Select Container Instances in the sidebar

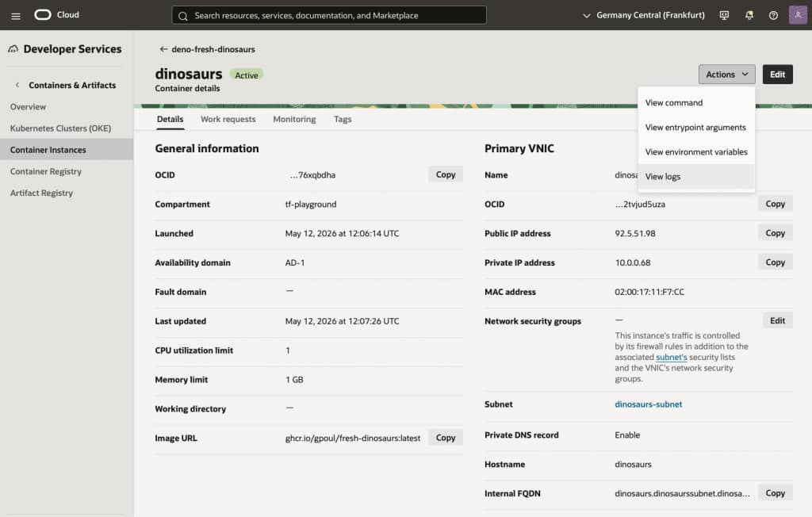click(x=67, y=149)
